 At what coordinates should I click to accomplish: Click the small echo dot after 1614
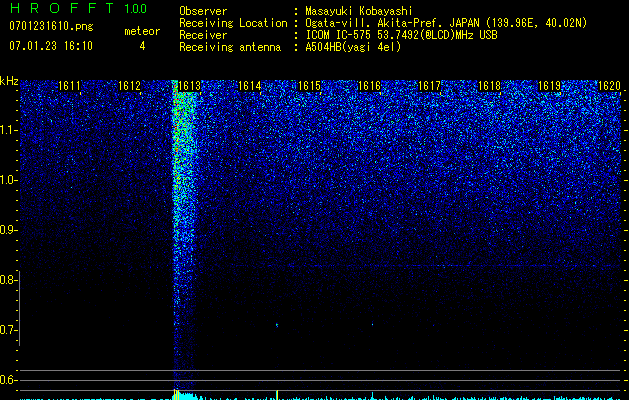pyautogui.click(x=277, y=325)
